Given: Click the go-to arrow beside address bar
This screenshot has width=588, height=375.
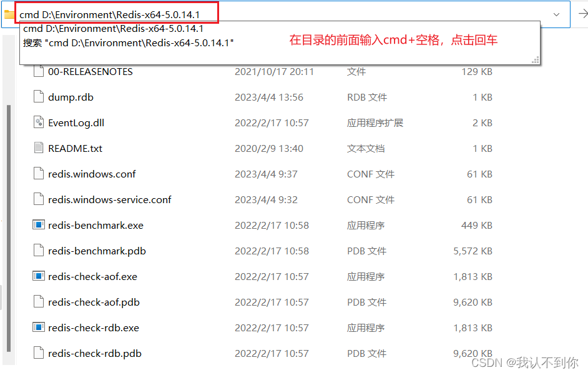Looking at the screenshot, I should pos(583,14).
